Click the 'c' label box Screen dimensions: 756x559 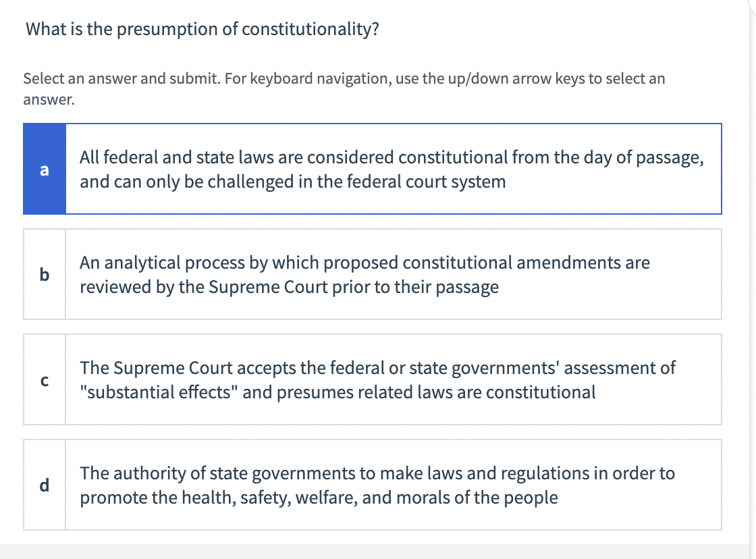click(45, 379)
